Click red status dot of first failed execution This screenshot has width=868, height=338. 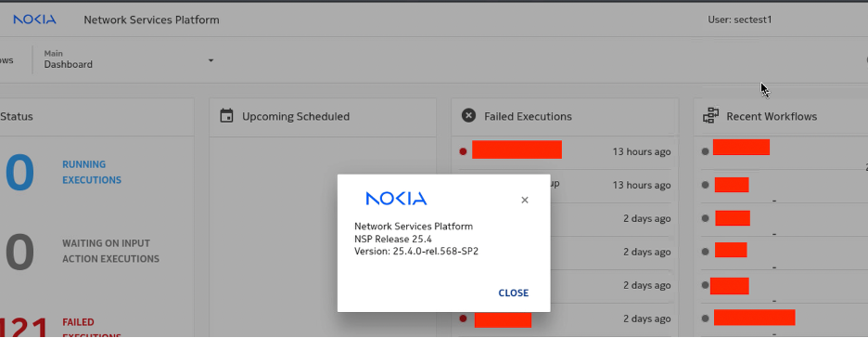(x=463, y=152)
